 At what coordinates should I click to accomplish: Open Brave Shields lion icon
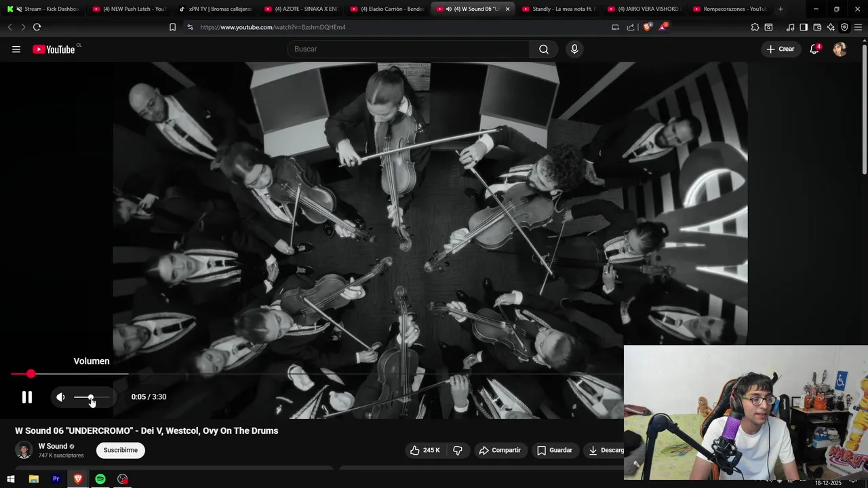(647, 27)
